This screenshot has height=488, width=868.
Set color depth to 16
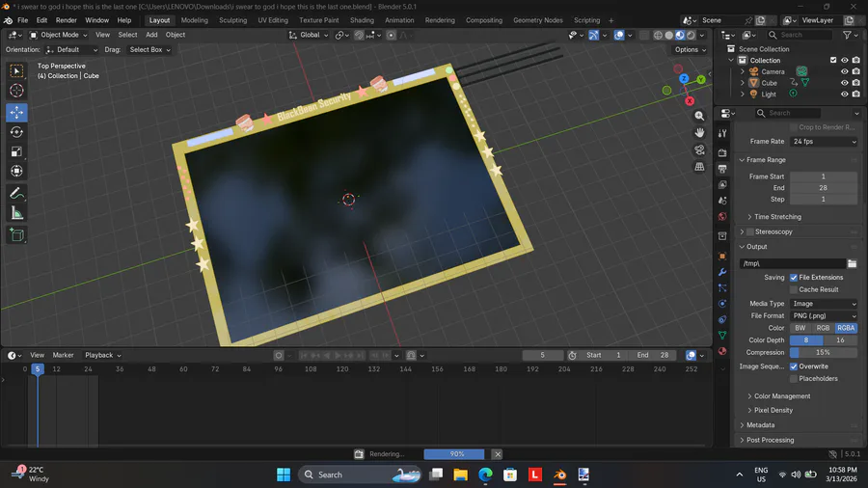(840, 340)
